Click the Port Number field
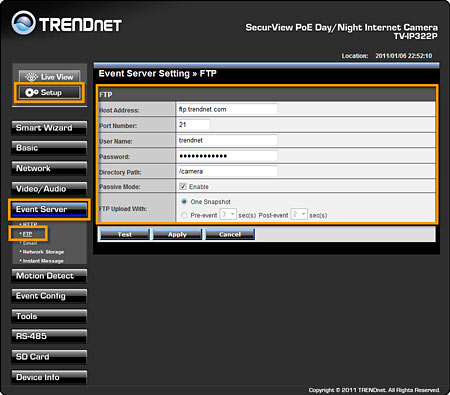This screenshot has height=395, width=450. tap(194, 125)
